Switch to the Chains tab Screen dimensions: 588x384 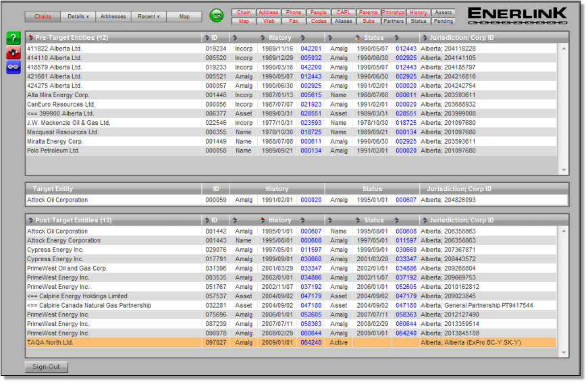point(43,16)
